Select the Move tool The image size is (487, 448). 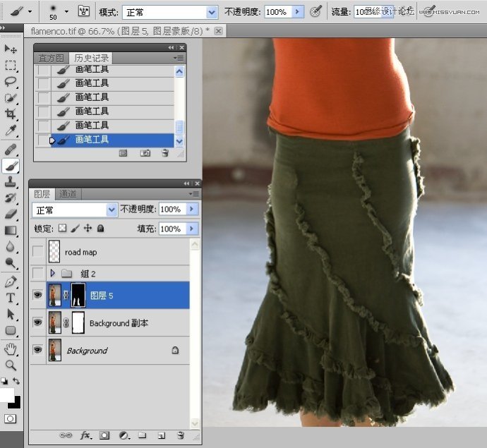(11, 49)
